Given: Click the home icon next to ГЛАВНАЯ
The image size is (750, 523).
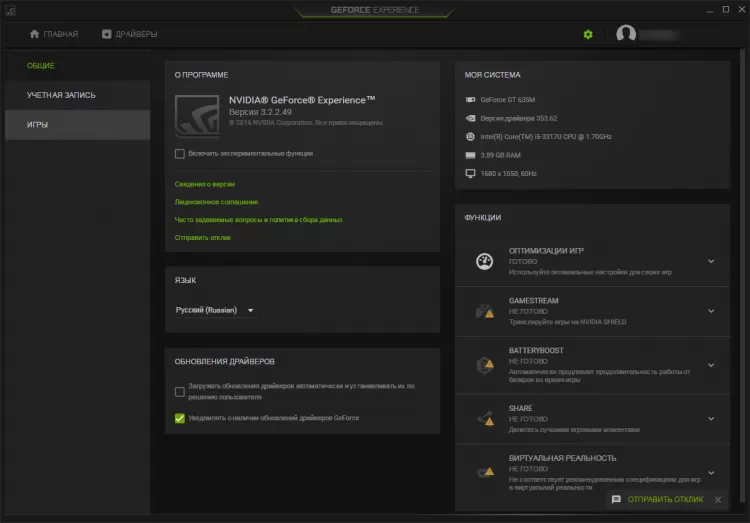Looking at the screenshot, I should (x=34, y=34).
